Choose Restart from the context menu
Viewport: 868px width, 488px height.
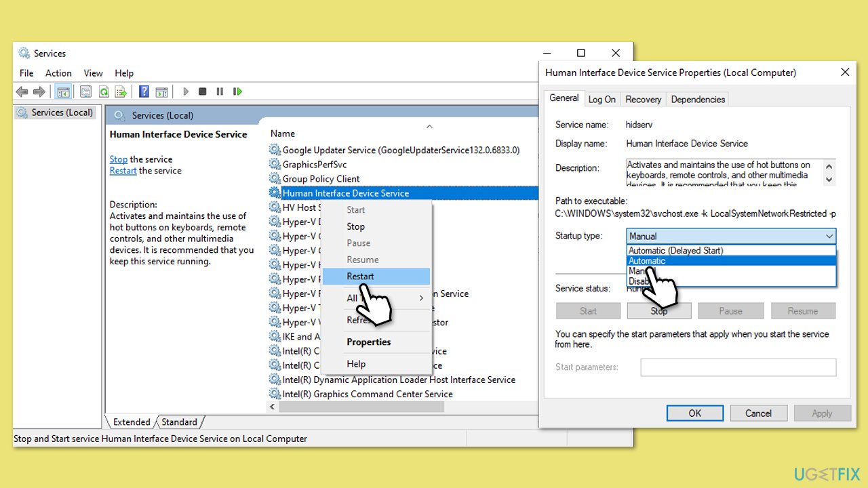click(x=376, y=276)
